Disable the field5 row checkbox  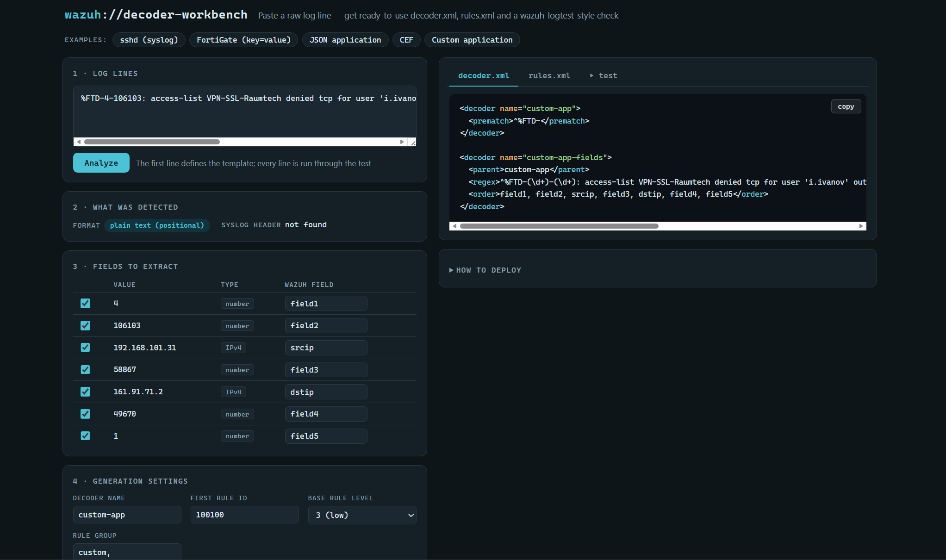tap(85, 436)
